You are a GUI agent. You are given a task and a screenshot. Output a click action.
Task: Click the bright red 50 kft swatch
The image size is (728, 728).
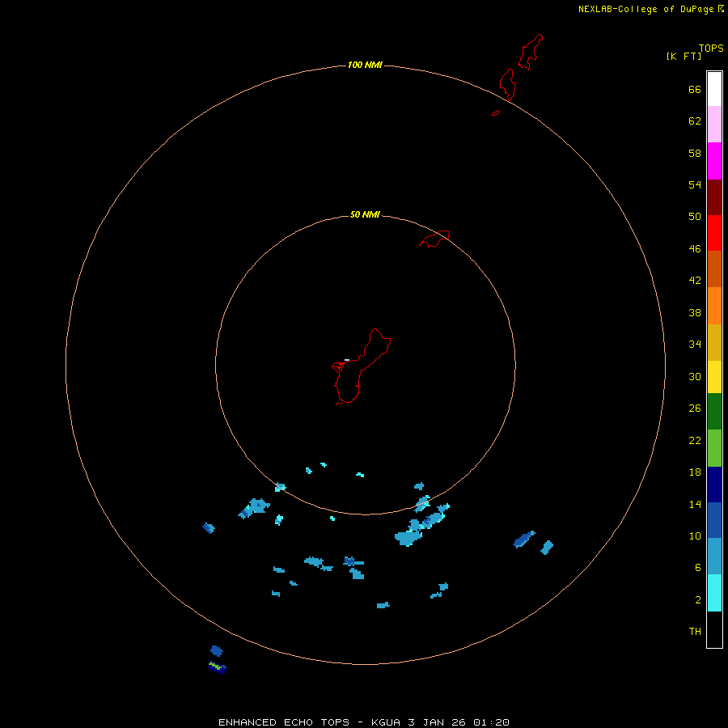point(714,233)
